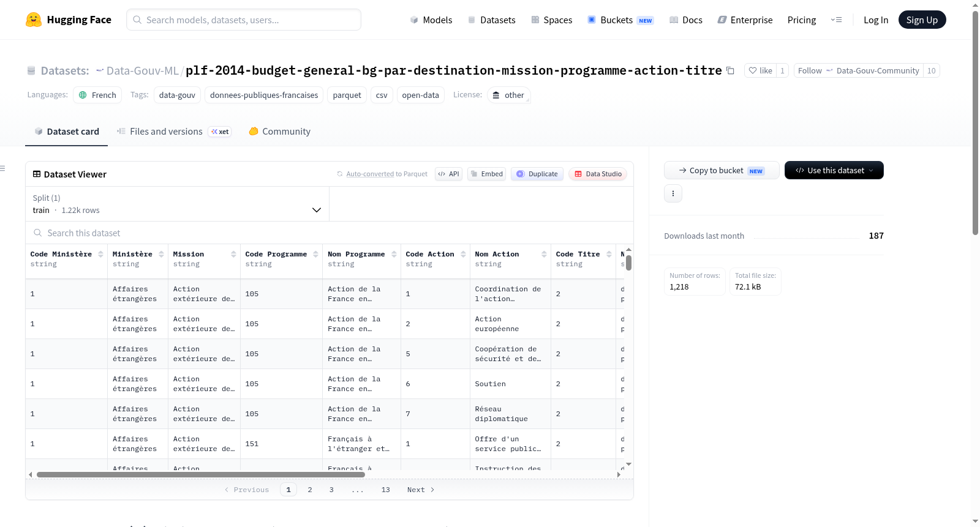
Task: Sort by Mission column arrows
Action: 233,254
